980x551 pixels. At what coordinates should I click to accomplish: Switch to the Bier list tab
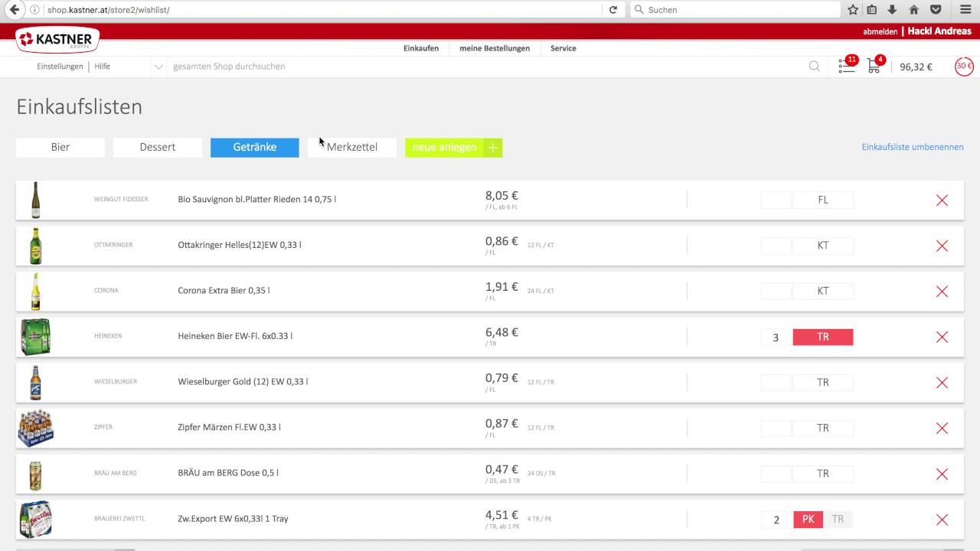60,147
